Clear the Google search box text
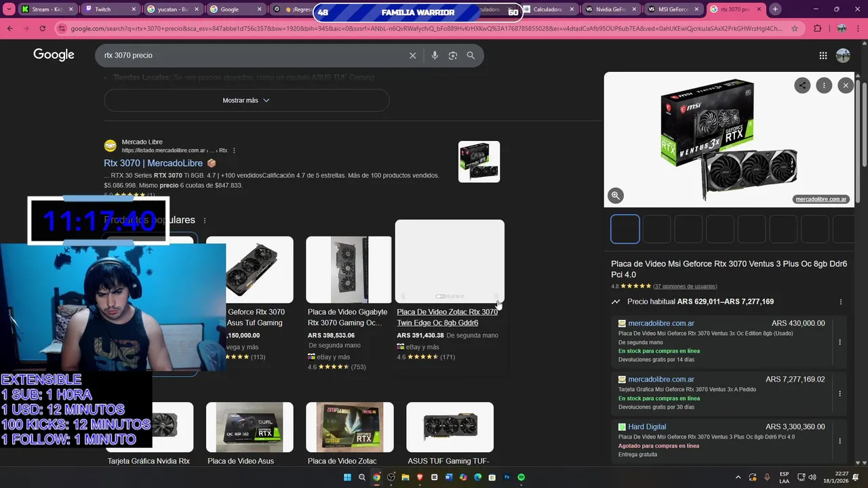 [412, 56]
